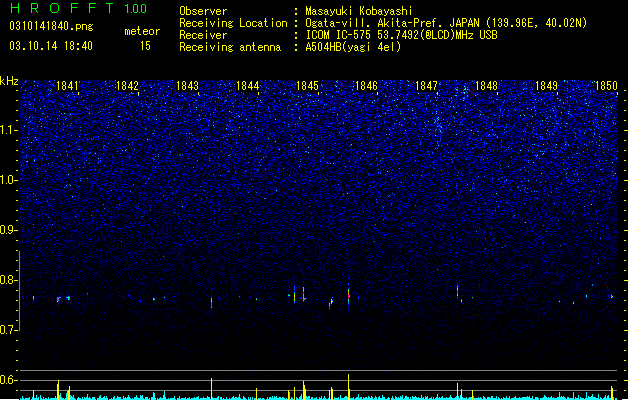Screen dimensions: 629x400
Task: Click the observer name Masayuki Kobayashi
Action: (359, 11)
